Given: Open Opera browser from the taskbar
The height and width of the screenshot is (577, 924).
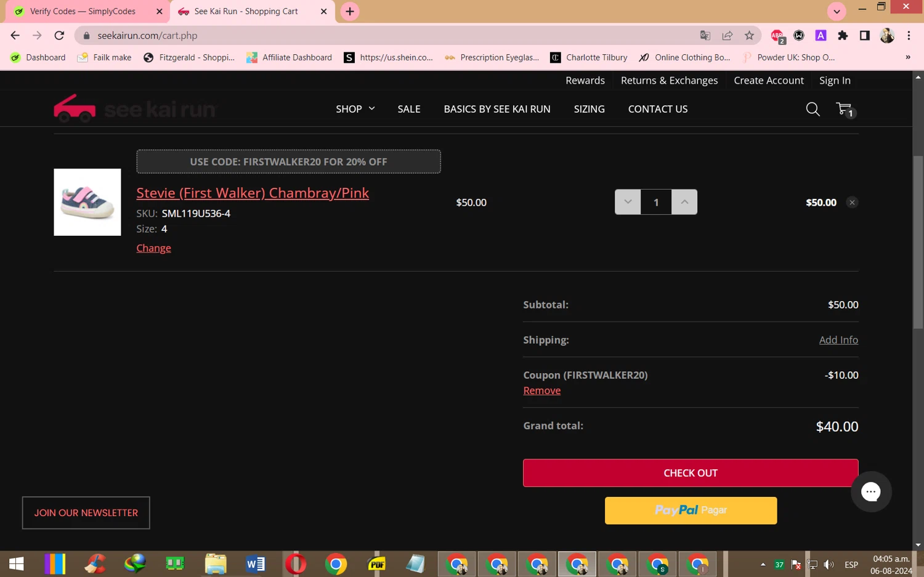Looking at the screenshot, I should coord(296,564).
